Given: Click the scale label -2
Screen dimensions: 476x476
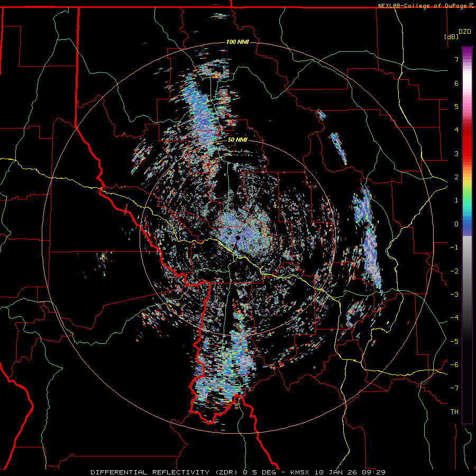Looking at the screenshot, I should click(x=454, y=271).
